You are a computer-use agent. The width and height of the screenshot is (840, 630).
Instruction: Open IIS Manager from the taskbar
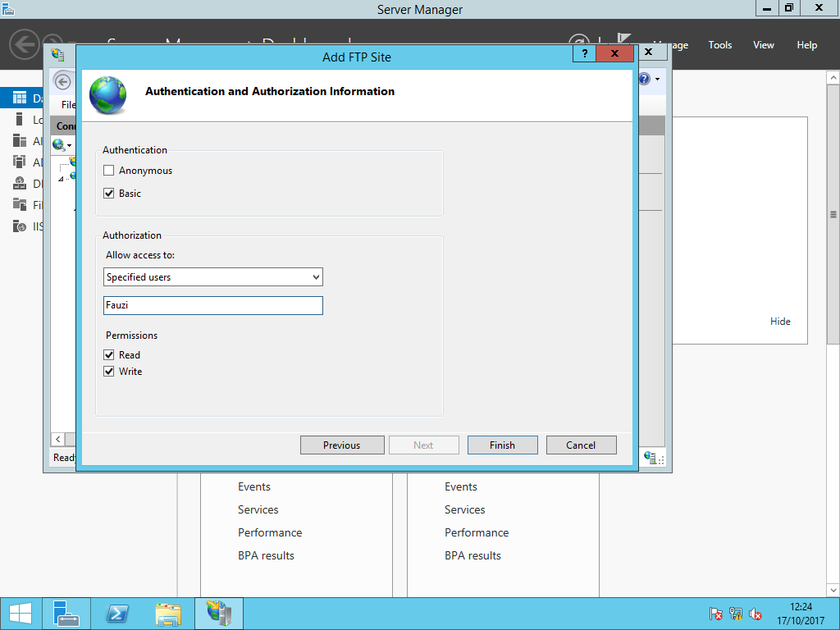click(218, 613)
